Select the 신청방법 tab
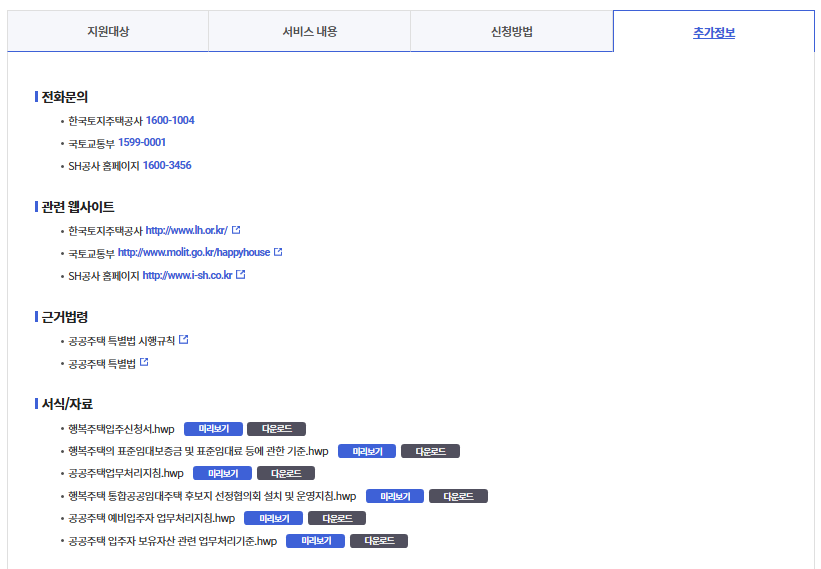 point(512,31)
